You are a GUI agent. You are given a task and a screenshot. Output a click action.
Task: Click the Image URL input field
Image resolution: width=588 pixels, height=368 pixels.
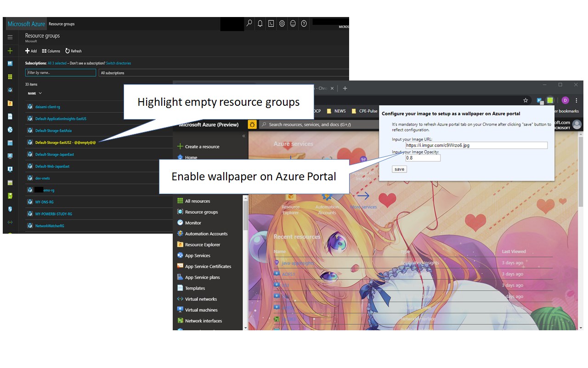pos(476,145)
